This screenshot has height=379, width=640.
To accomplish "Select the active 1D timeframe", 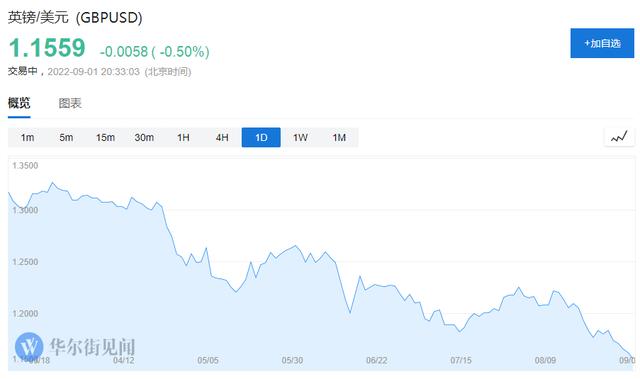I will tap(261, 137).
